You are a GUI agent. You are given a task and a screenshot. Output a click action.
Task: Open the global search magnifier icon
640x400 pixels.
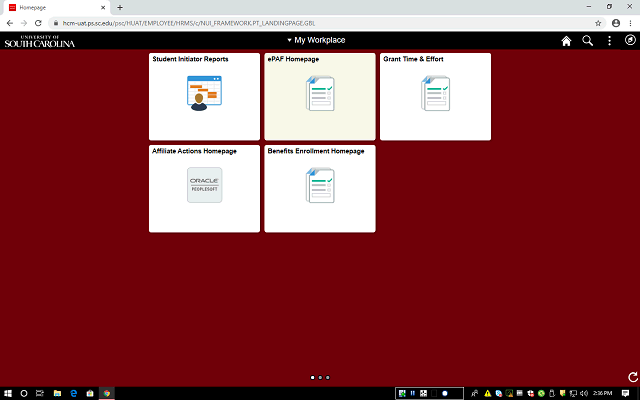[587, 40]
